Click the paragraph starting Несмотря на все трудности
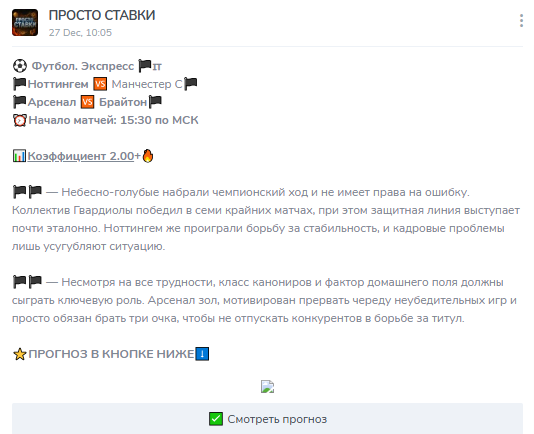Image resolution: width=534 pixels, height=434 pixels. (264, 300)
